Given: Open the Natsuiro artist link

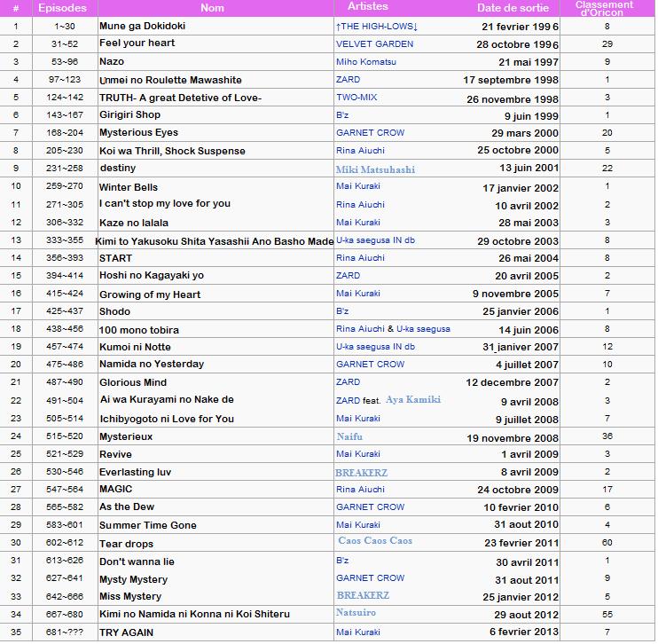Looking at the screenshot, I should pos(356,613).
